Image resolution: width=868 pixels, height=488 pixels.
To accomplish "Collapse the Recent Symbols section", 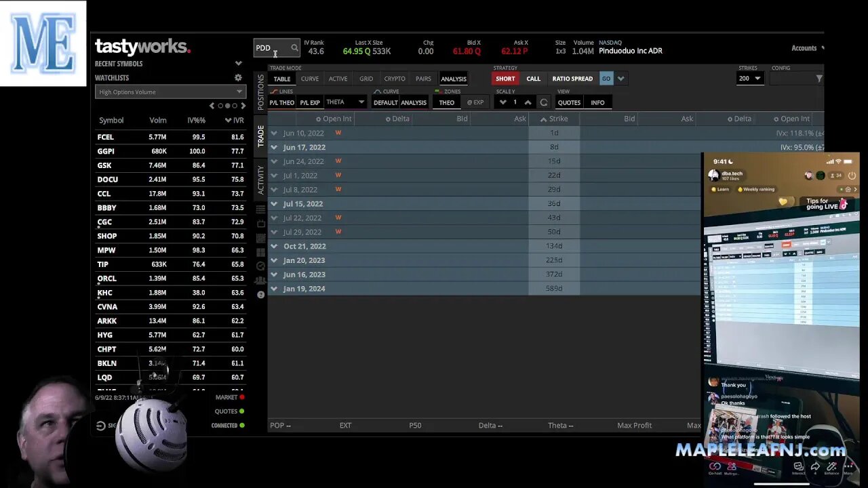I will pos(238,64).
